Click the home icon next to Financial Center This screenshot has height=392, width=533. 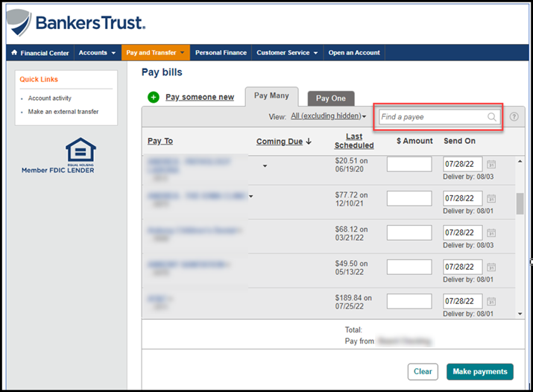point(14,53)
